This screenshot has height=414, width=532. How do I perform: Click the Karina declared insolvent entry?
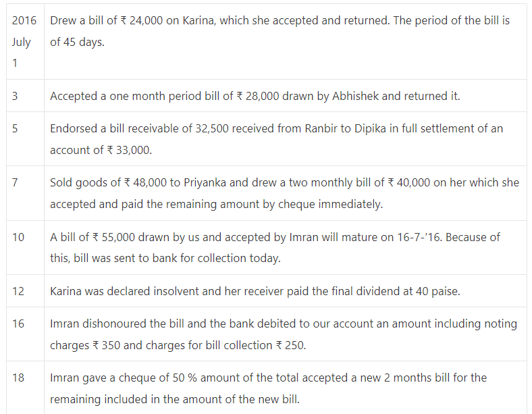(255, 291)
